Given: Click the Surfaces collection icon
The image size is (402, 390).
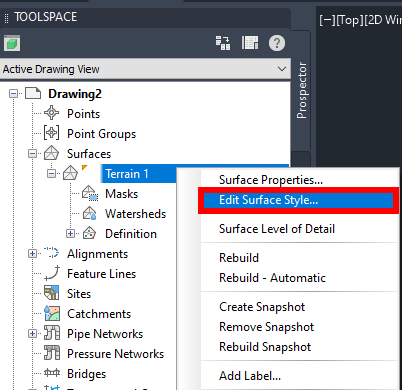Looking at the screenshot, I should pyautogui.click(x=51, y=153).
